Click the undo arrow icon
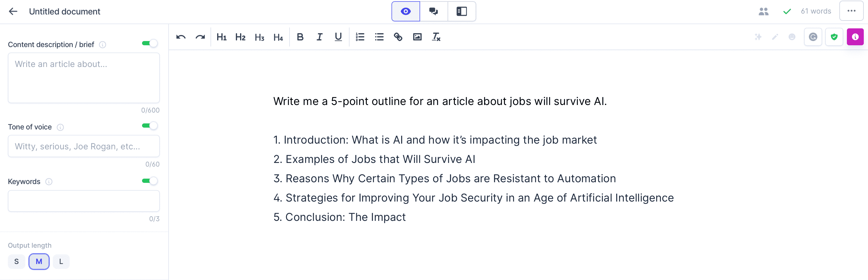Image resolution: width=868 pixels, height=280 pixels. point(181,37)
